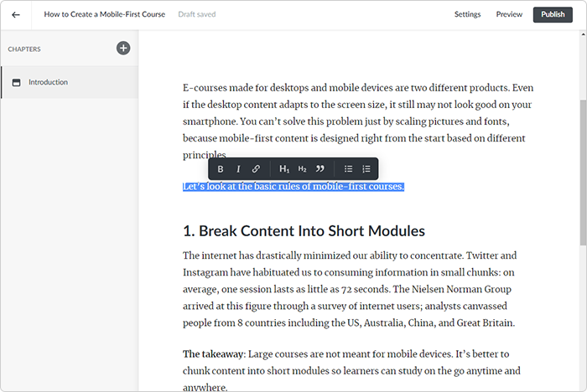Click the heading '1. Break Content Into Short Modules'
587x392 pixels.
click(x=304, y=231)
